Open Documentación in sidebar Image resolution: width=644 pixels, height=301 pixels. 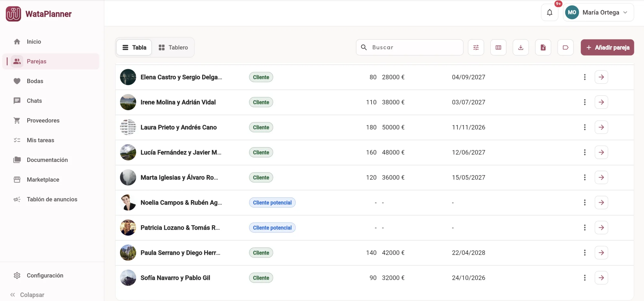(x=51, y=160)
